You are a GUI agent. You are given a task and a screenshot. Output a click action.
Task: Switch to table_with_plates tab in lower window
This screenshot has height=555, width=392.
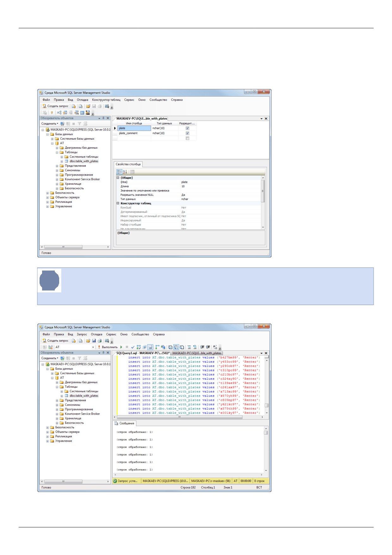point(197,353)
